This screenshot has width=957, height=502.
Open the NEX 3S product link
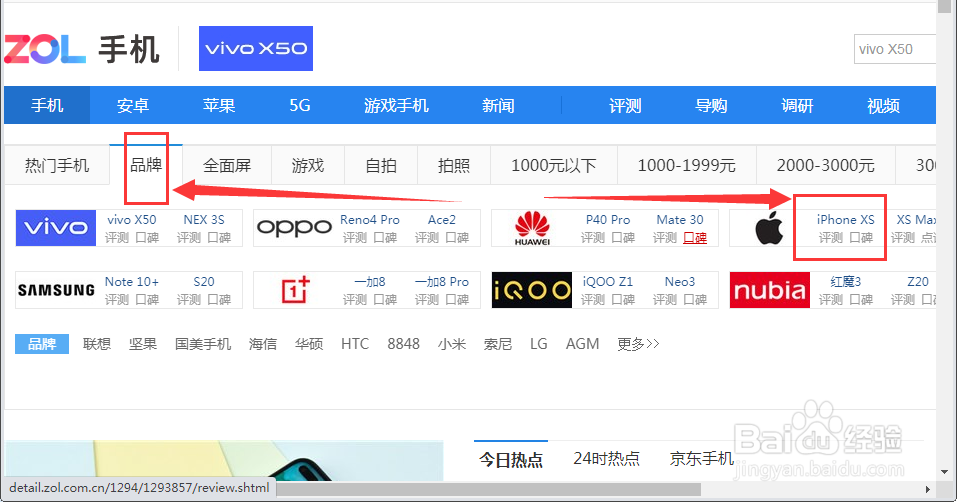click(204, 220)
